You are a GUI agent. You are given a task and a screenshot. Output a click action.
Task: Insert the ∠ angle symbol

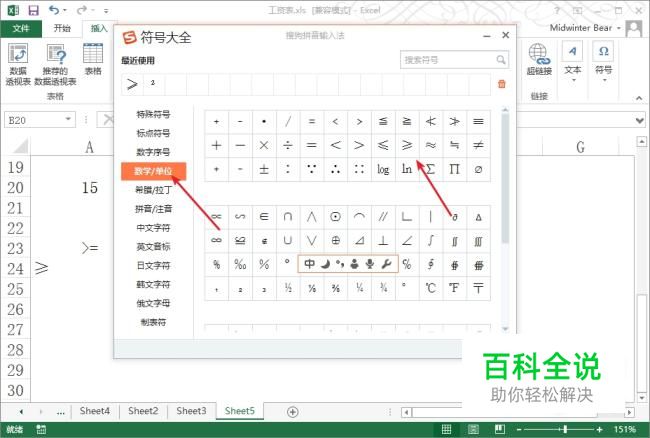click(407, 240)
